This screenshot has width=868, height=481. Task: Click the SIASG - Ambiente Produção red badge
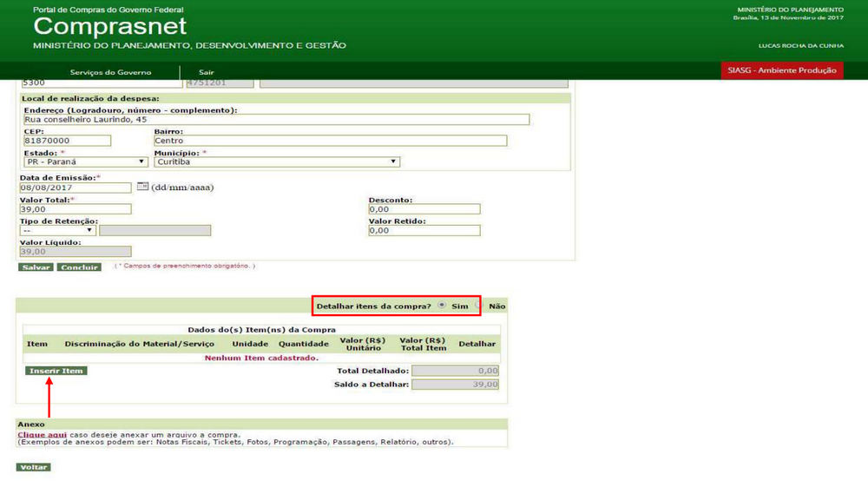[782, 70]
